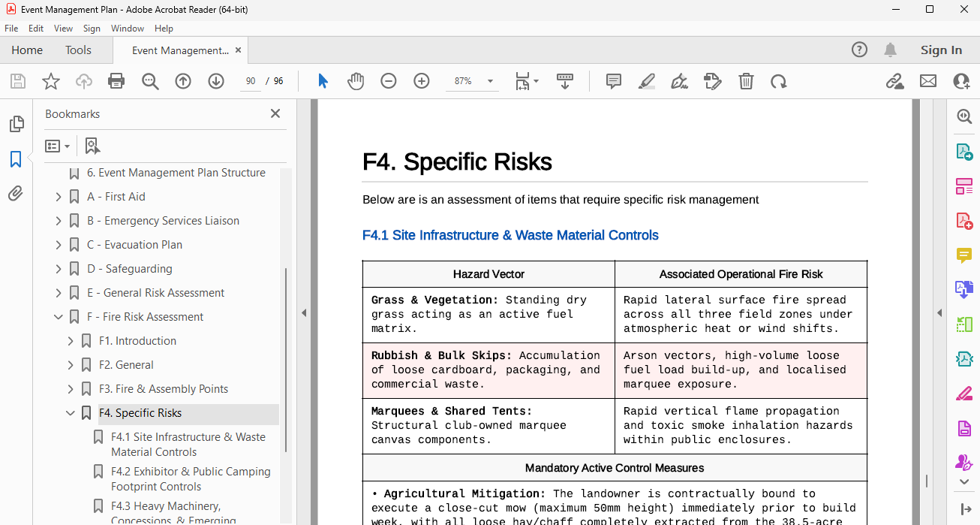The image size is (980, 525).
Task: Select the arrow Selection tool
Action: click(x=323, y=81)
